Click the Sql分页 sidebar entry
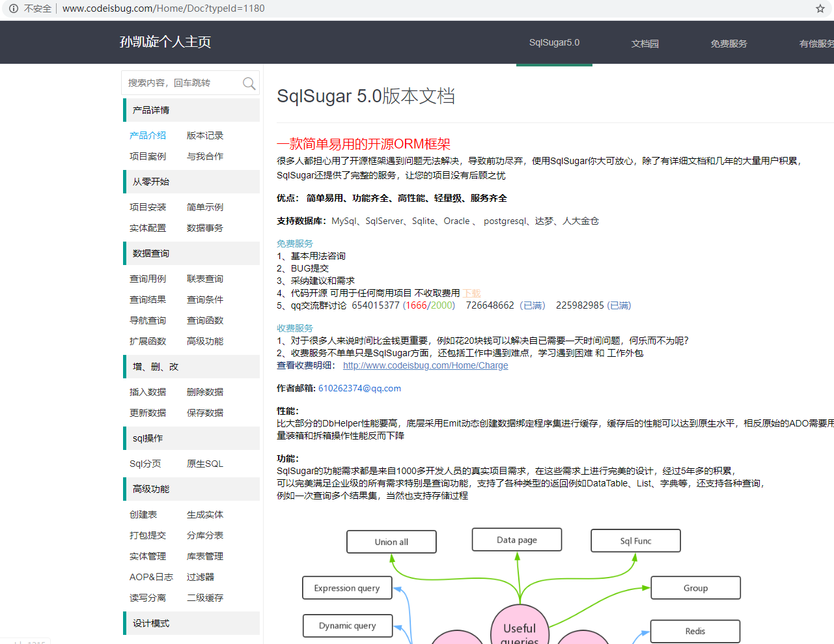Screen dimensions: 834x644 pyautogui.click(x=145, y=464)
